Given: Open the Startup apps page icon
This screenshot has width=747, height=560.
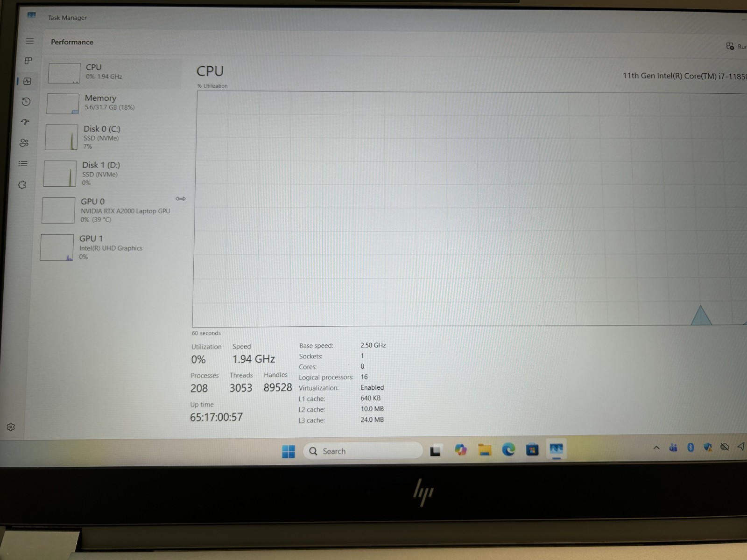Looking at the screenshot, I should click(x=25, y=122).
